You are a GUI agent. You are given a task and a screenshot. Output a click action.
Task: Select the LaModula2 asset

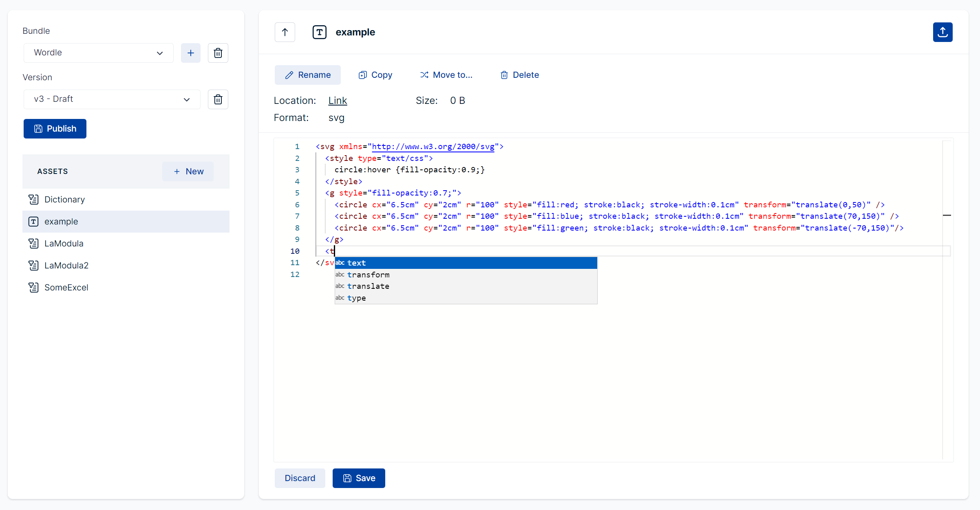(66, 266)
